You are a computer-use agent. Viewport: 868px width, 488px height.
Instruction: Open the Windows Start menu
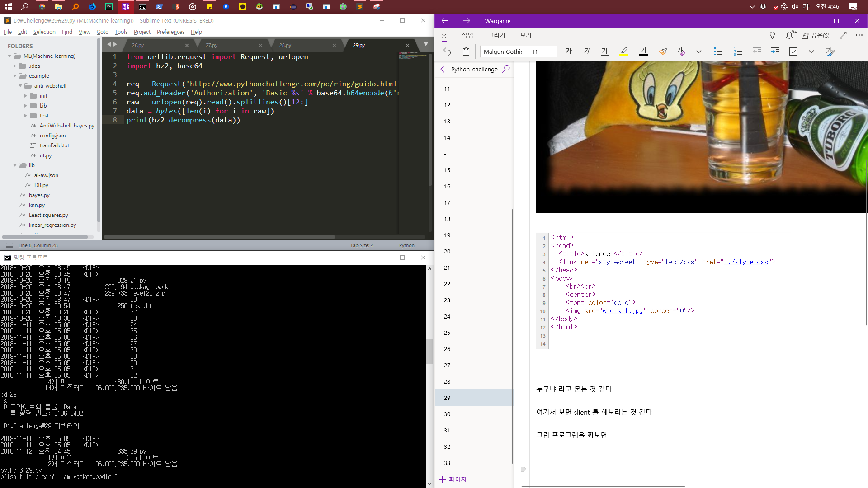(8, 7)
